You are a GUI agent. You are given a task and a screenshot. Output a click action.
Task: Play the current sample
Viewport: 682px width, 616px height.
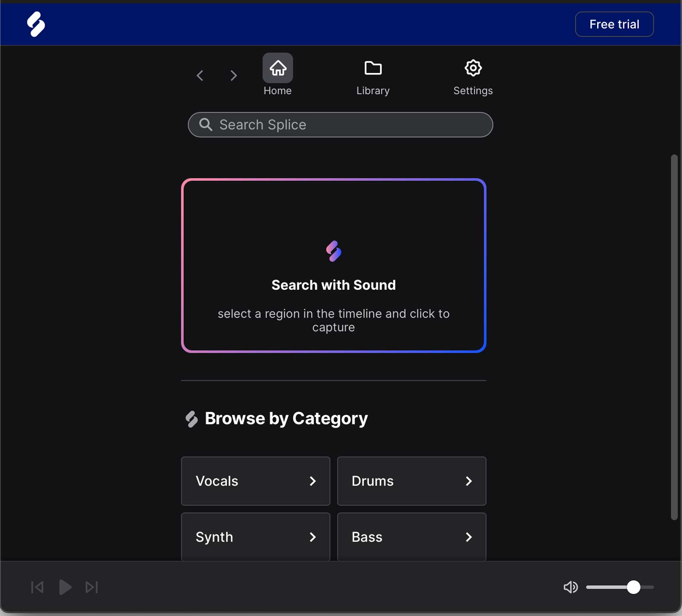65,587
